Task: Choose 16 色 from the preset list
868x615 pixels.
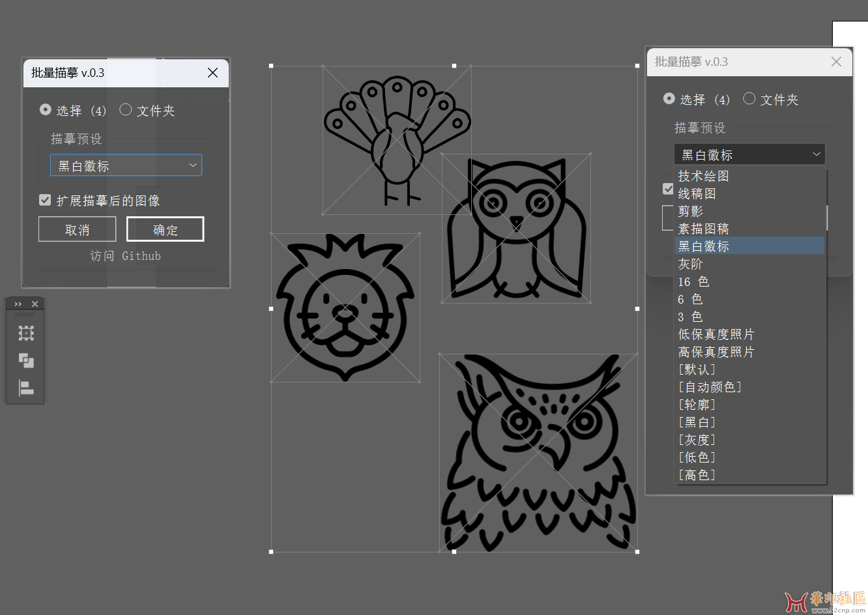Action: (750, 281)
